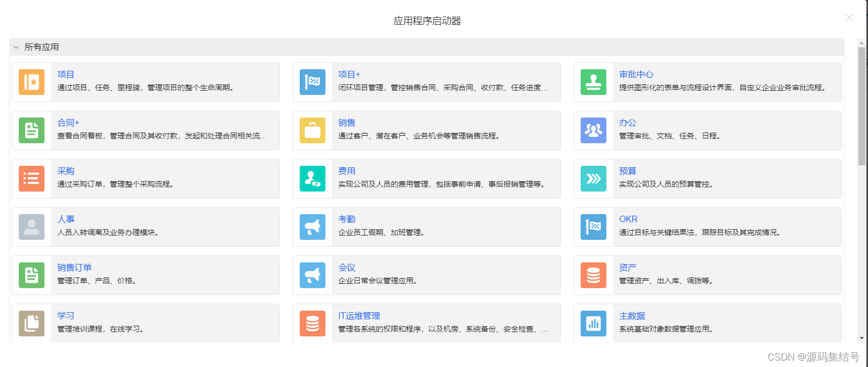Click the blue flag OKR icon
Viewport: 868px width, 367px height.
(593, 227)
